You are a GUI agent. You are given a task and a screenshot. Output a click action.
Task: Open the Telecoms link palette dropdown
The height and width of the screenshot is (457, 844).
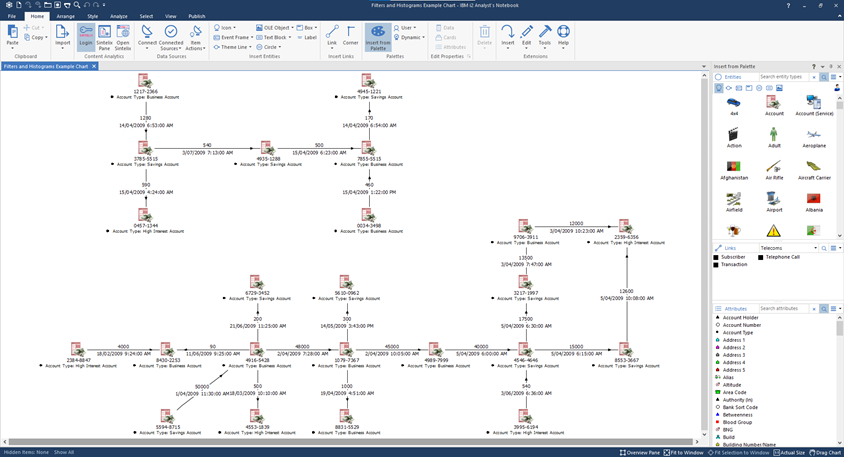point(788,248)
